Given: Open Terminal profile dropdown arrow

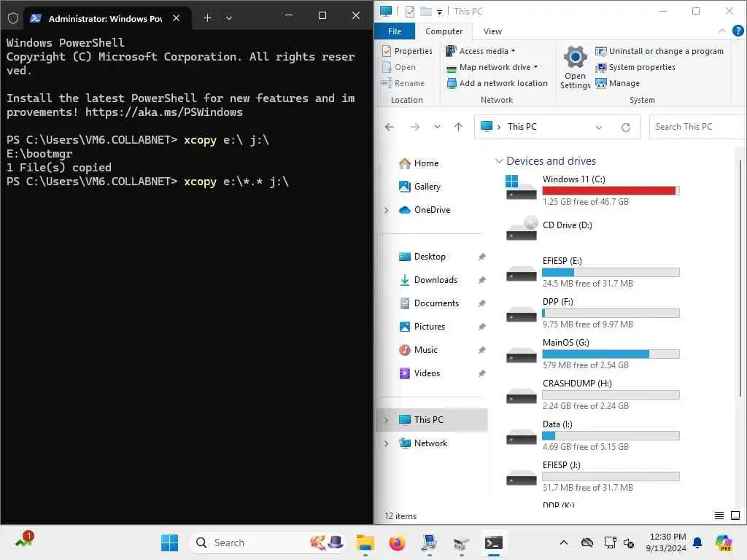Looking at the screenshot, I should (x=228, y=18).
